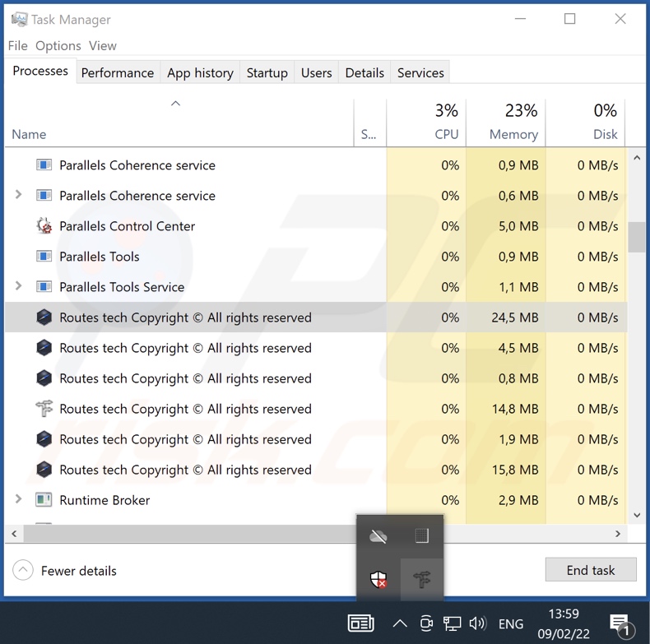650x644 pixels.
Task: Switch to the Performance tab
Action: tap(118, 72)
